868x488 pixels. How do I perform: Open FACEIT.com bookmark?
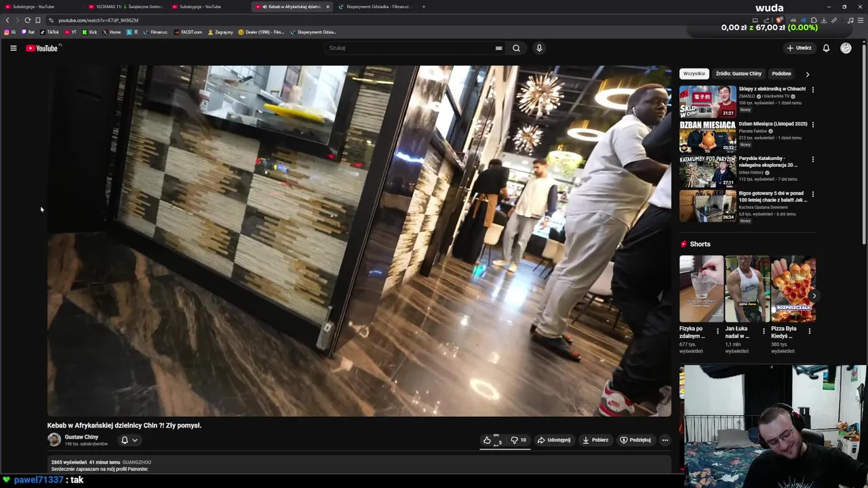click(x=188, y=32)
